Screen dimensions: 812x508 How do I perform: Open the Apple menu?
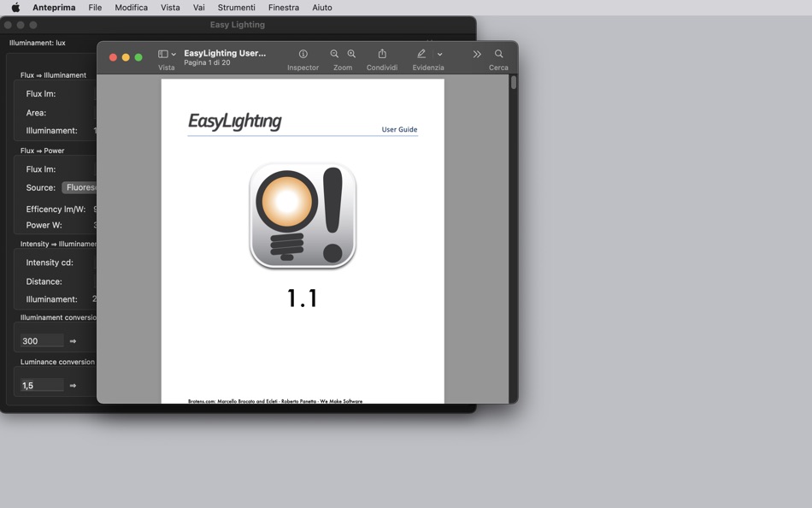click(x=15, y=7)
